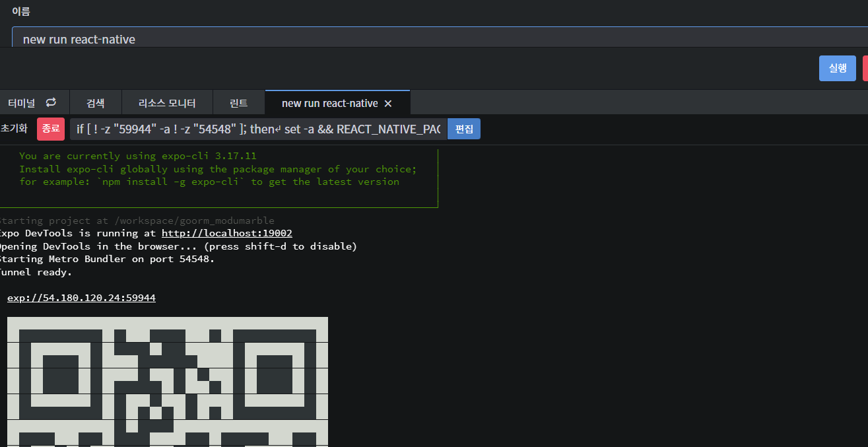Open the 검색 tab
The width and height of the screenshot is (868, 447).
click(96, 103)
